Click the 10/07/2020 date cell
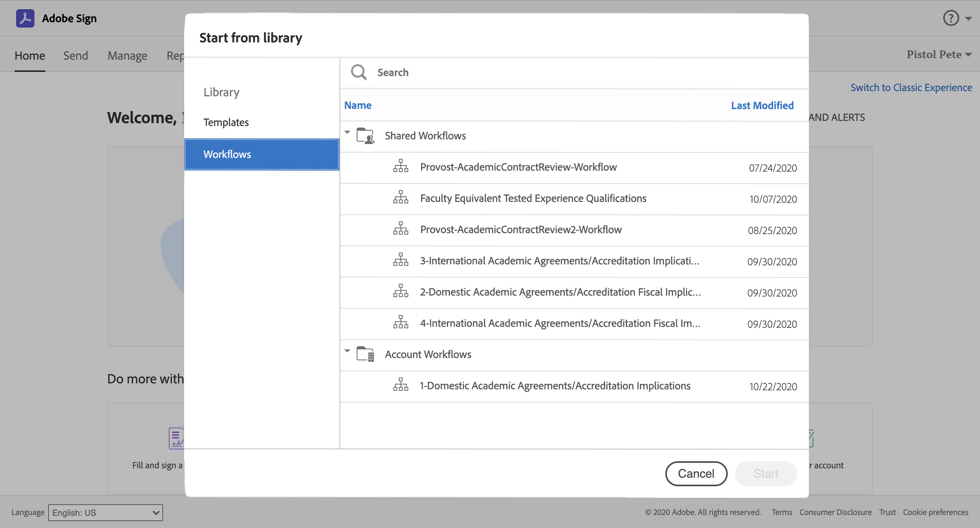The image size is (980, 528). [773, 199]
